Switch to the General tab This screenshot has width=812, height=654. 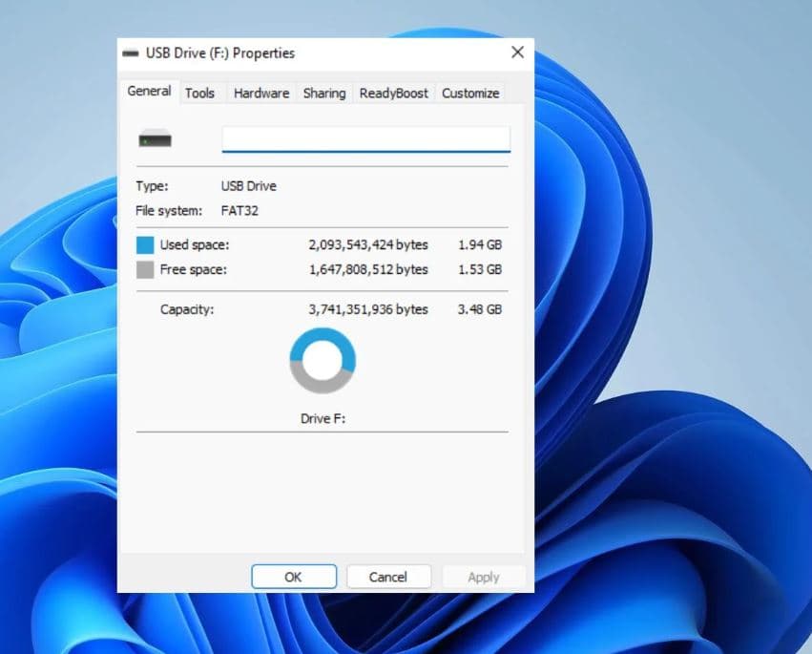(x=149, y=92)
